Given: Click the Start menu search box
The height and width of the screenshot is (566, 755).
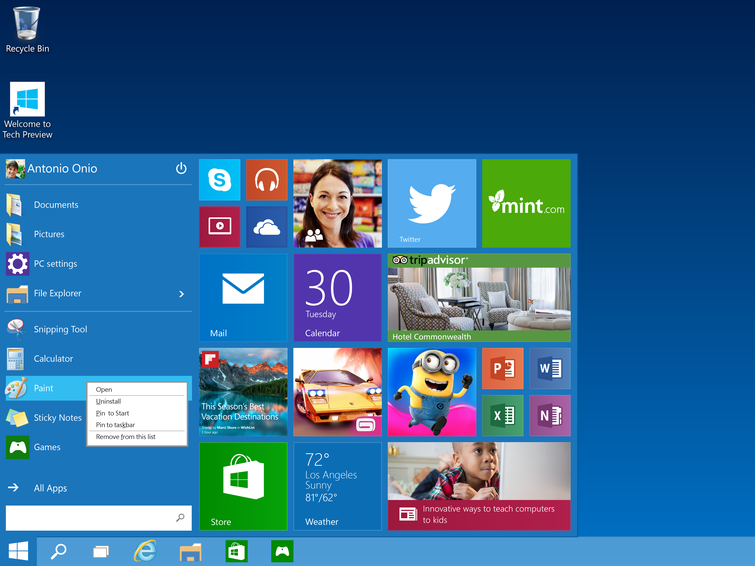Looking at the screenshot, I should coord(99,518).
